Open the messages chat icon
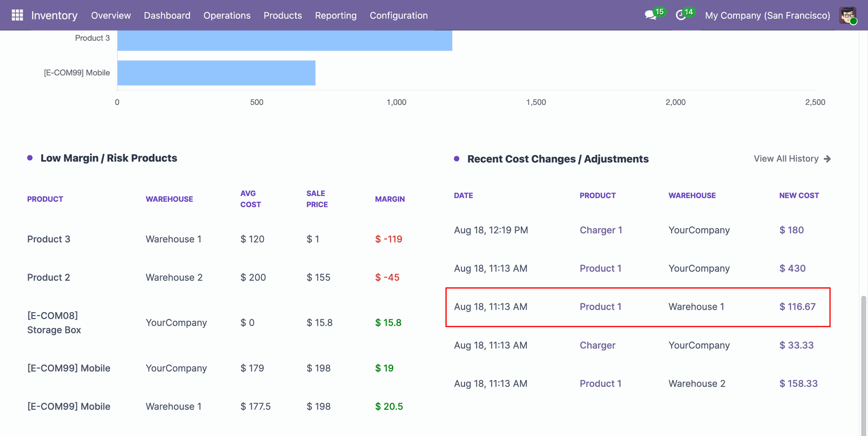 [651, 15]
